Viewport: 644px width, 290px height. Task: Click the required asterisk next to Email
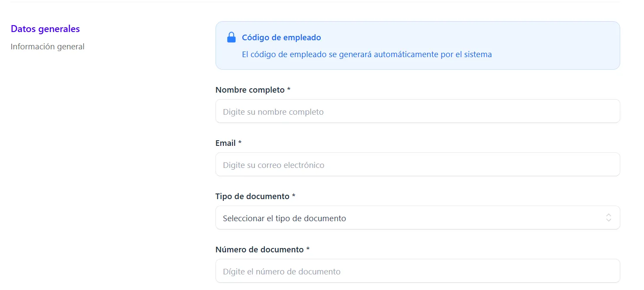point(240,143)
